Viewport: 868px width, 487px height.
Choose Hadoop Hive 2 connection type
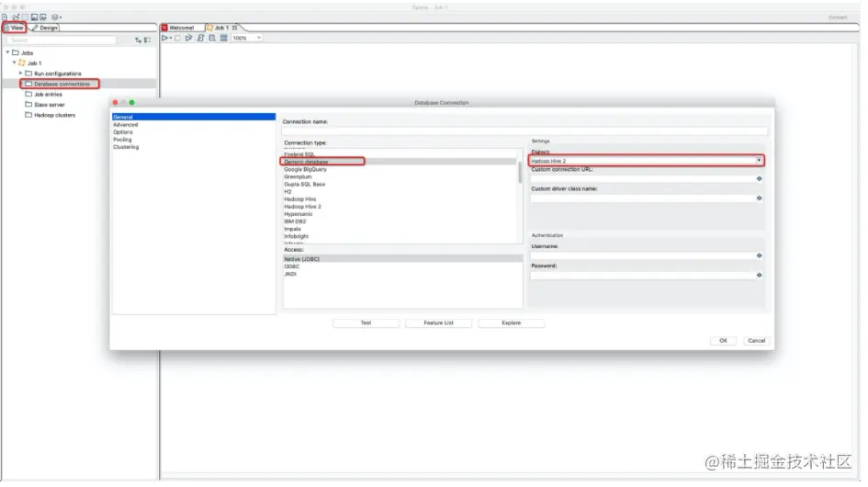(x=303, y=207)
